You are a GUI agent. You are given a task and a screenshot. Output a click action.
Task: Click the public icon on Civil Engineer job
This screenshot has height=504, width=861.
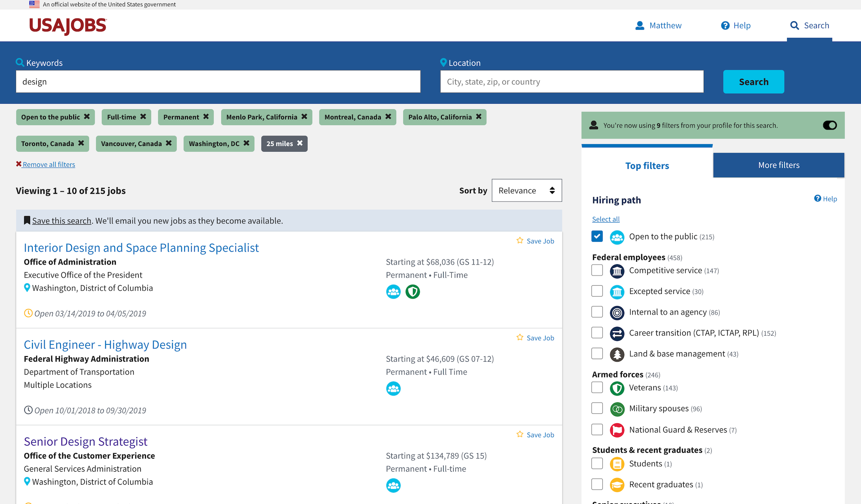pos(394,388)
